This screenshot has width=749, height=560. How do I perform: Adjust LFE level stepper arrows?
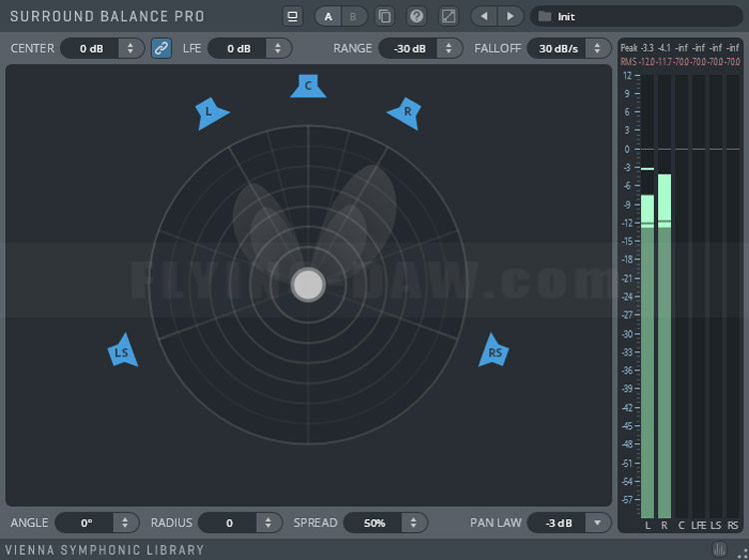tap(278, 49)
